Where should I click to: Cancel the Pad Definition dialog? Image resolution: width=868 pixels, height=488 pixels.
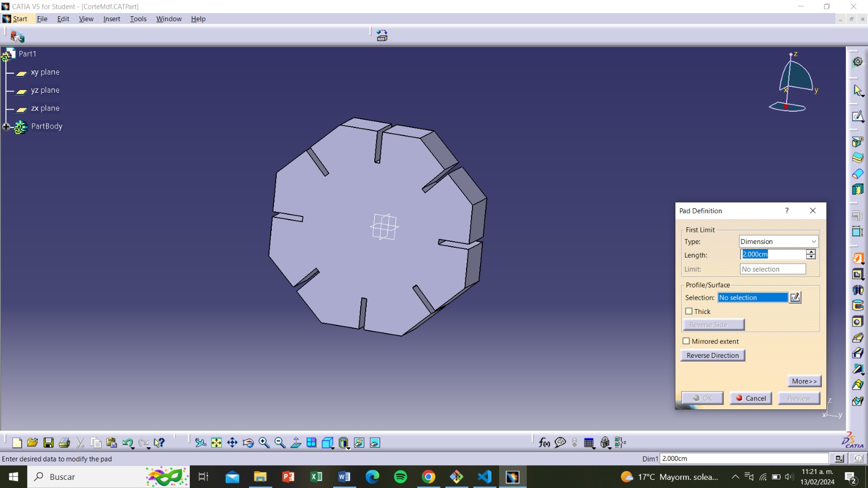pyautogui.click(x=751, y=398)
